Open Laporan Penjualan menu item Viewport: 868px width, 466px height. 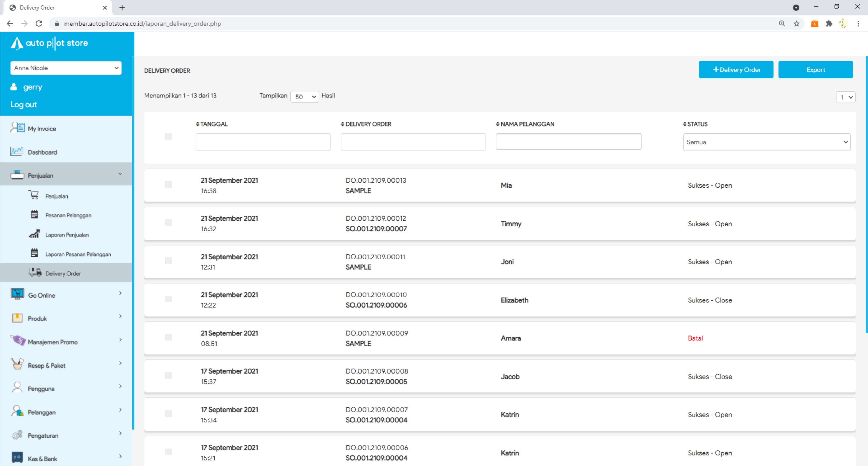coord(67,235)
